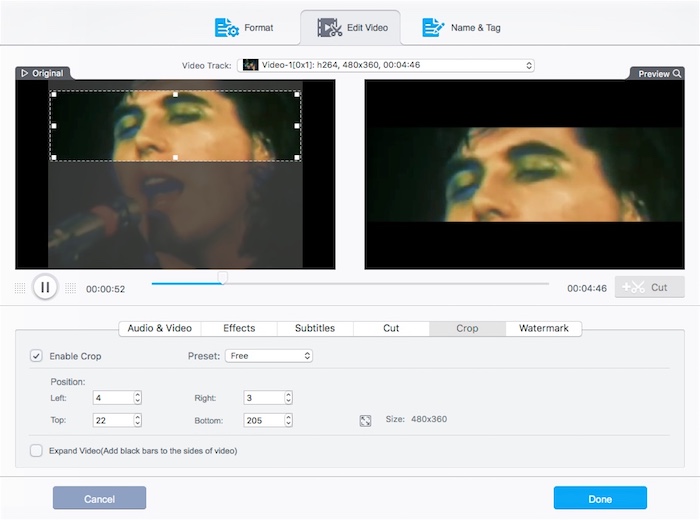Click the reset crop size icon

[x=365, y=420]
